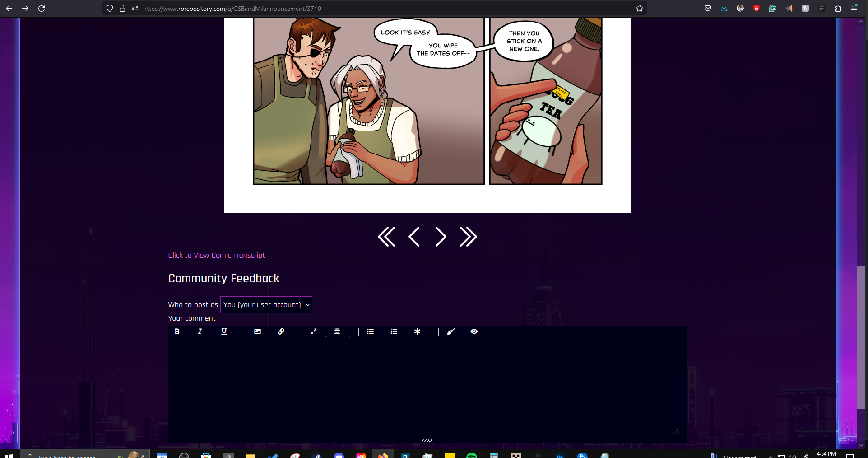Insert an image into the comment
The height and width of the screenshot is (458, 868).
[257, 332]
